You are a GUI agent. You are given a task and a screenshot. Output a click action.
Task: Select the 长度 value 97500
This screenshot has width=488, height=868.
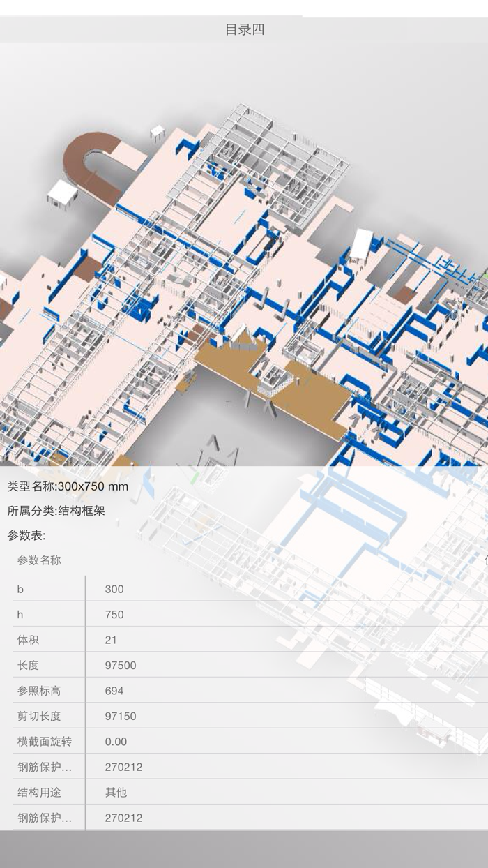tap(121, 665)
